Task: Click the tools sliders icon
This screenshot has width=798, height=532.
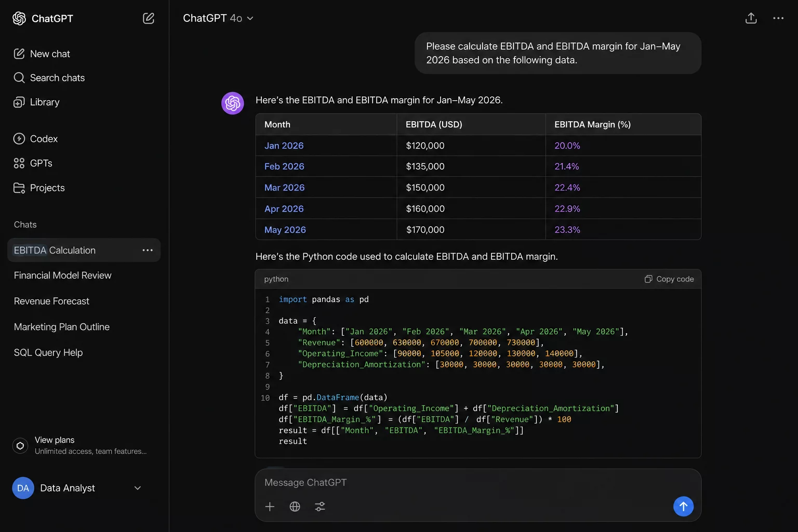Action: tap(320, 507)
